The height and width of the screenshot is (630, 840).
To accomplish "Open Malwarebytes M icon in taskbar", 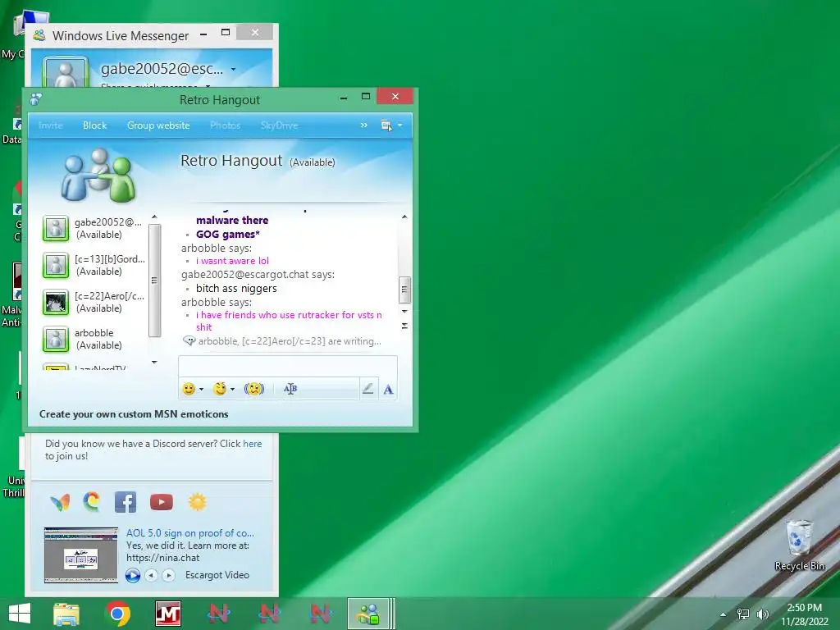I will (x=167, y=614).
